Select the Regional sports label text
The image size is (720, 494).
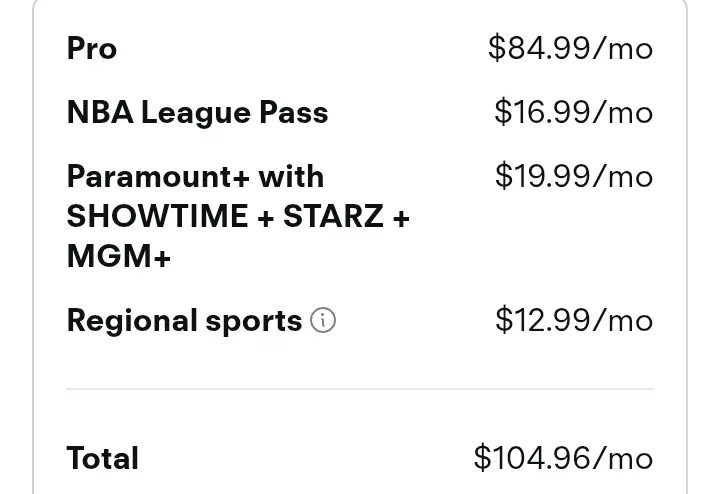[x=185, y=321]
